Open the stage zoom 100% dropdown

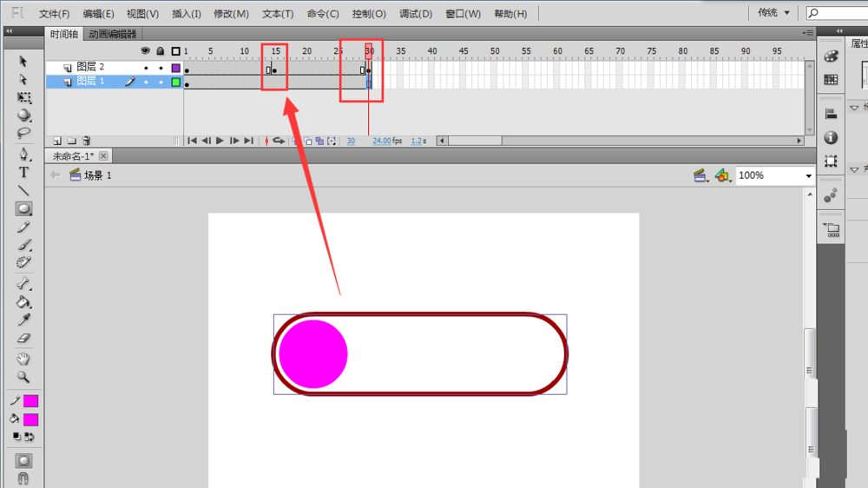(x=808, y=175)
